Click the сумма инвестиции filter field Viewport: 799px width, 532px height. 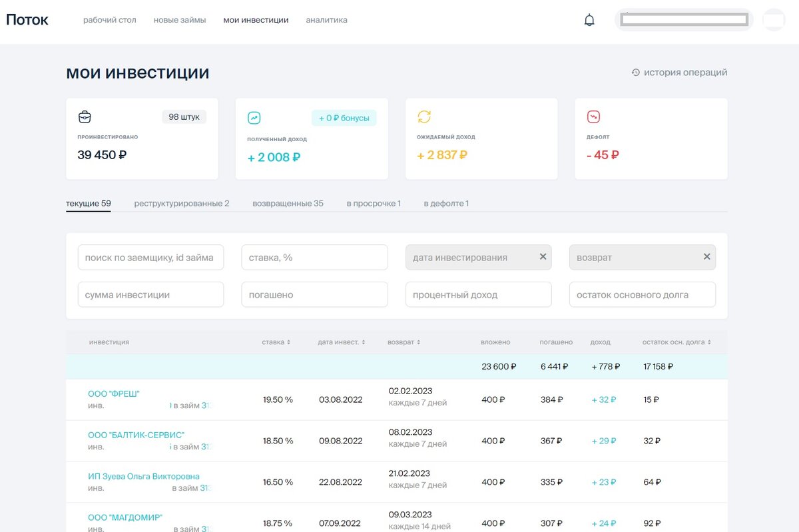pos(150,295)
